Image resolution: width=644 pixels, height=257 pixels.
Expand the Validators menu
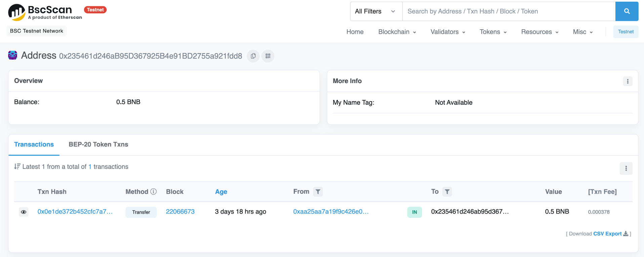(x=448, y=32)
